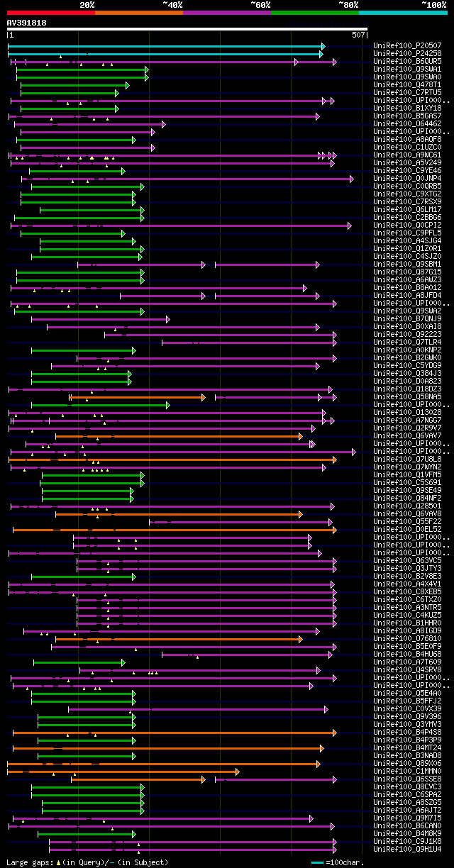This screenshot has width=454, height=868.
Task: Select hit label UniRef100_Q58NA5
Action: click(x=407, y=396)
